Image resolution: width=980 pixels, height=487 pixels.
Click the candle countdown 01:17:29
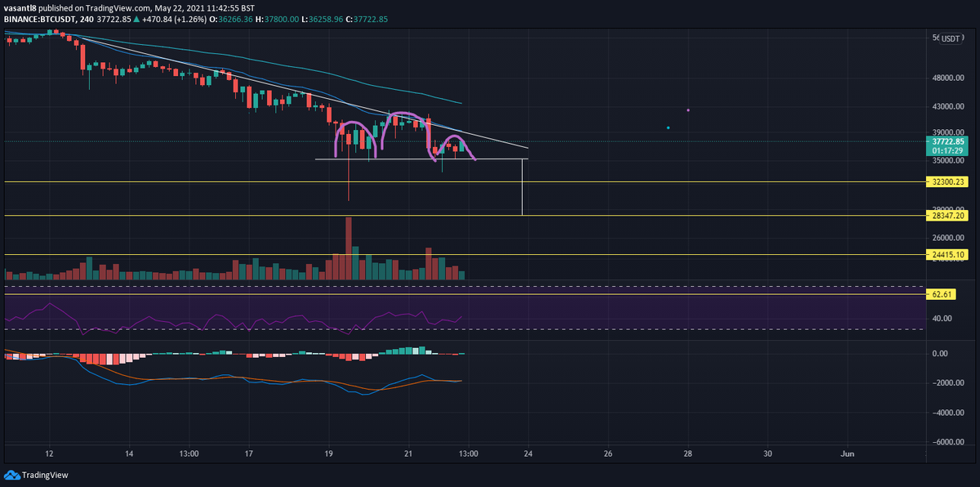947,150
